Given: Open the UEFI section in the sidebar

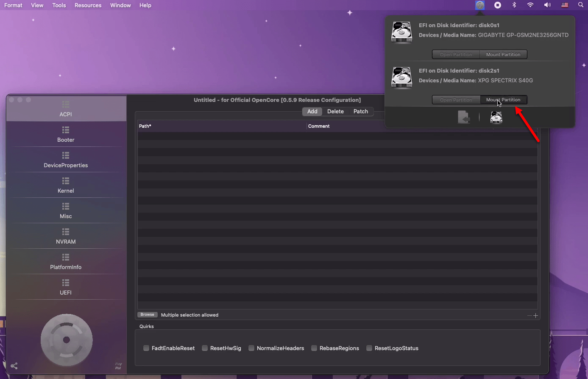Looking at the screenshot, I should [66, 287].
